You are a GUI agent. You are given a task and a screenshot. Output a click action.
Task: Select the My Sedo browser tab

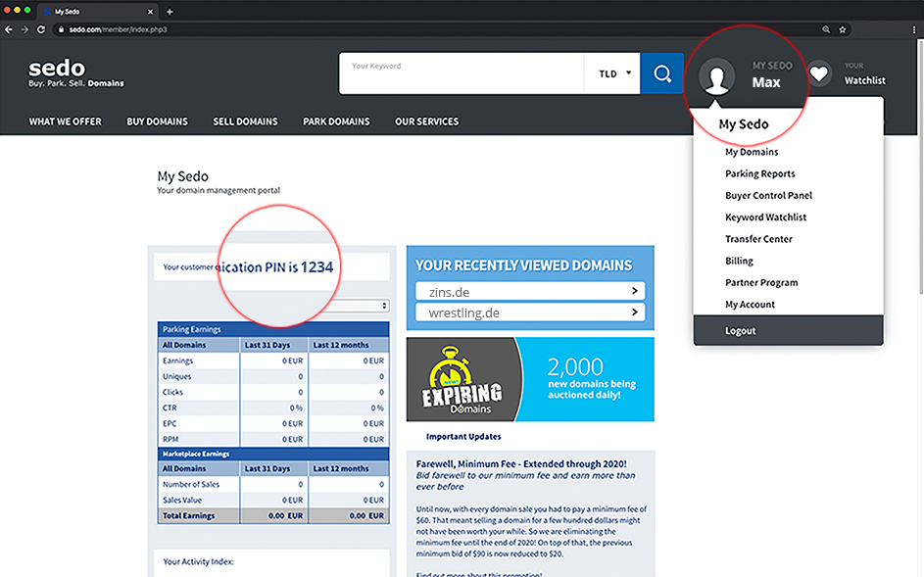click(x=98, y=11)
